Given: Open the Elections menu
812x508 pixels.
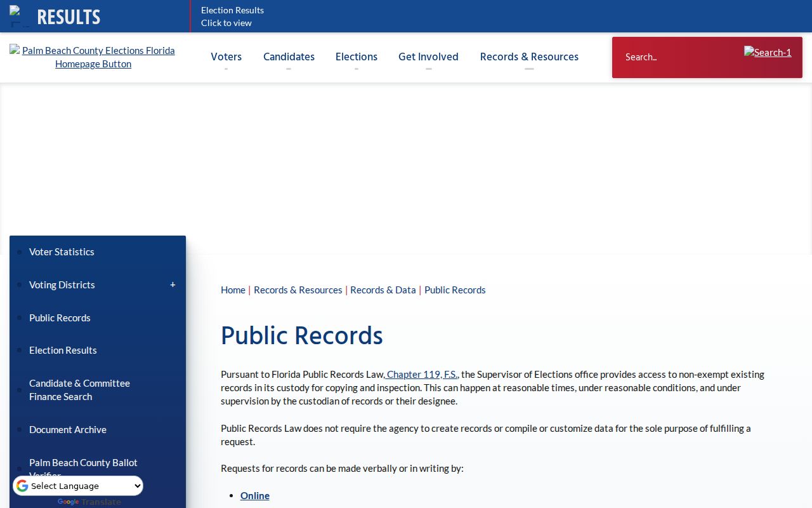Looking at the screenshot, I should 357,57.
